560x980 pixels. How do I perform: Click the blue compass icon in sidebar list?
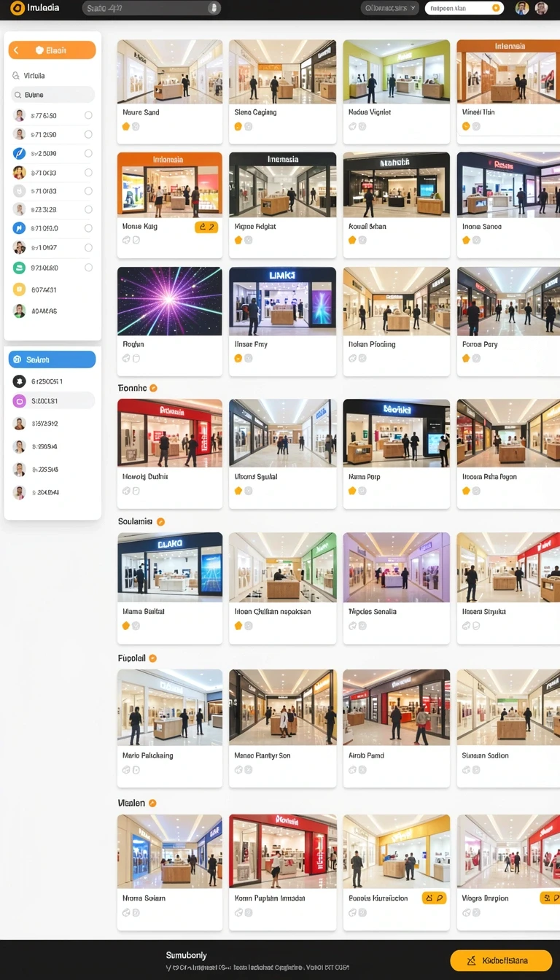point(19,153)
